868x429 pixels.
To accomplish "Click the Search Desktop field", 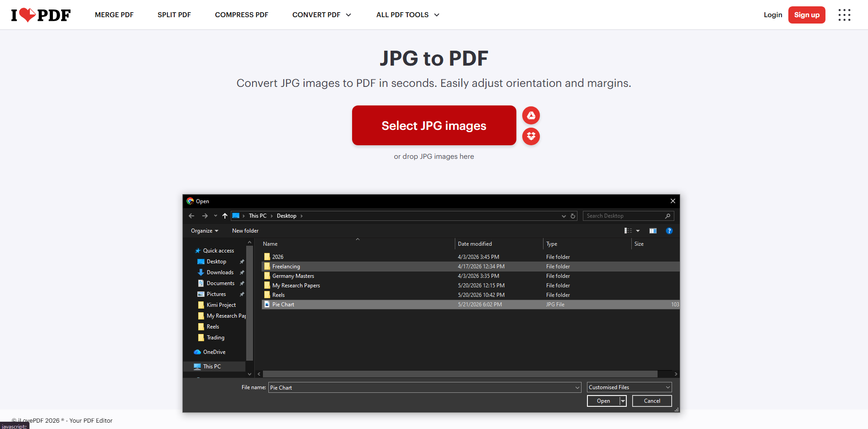I will 624,216.
